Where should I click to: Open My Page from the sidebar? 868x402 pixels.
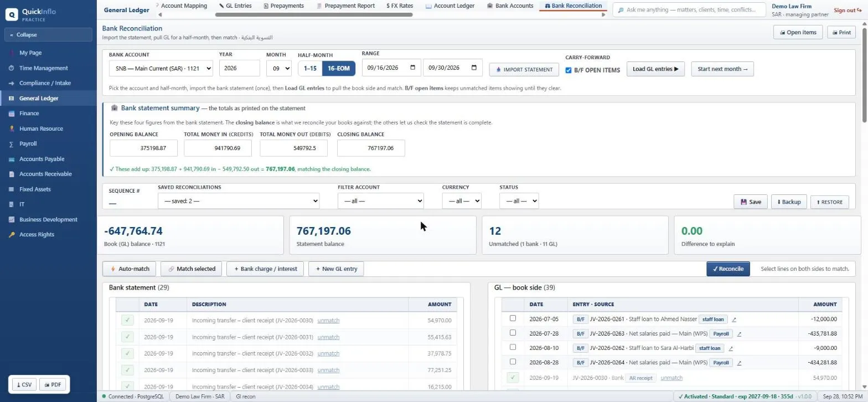[30, 53]
